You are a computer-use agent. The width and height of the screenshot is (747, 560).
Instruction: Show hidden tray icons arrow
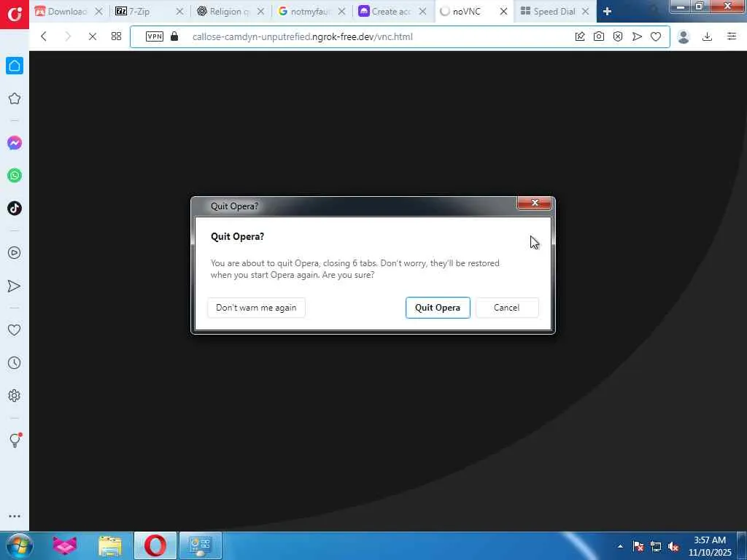click(x=620, y=546)
